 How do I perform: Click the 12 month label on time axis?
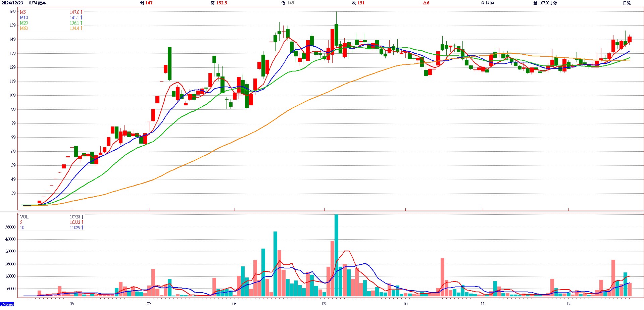(568, 304)
